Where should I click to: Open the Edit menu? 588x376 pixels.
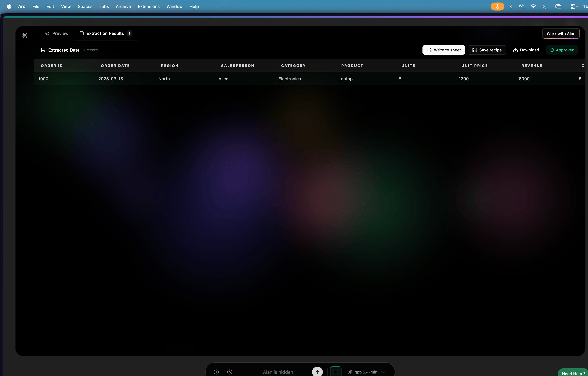50,6
